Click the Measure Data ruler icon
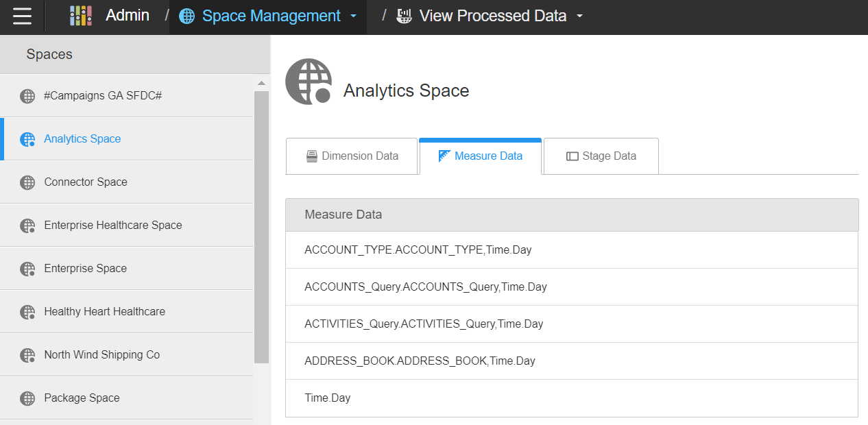The width and height of the screenshot is (868, 425). click(x=444, y=156)
